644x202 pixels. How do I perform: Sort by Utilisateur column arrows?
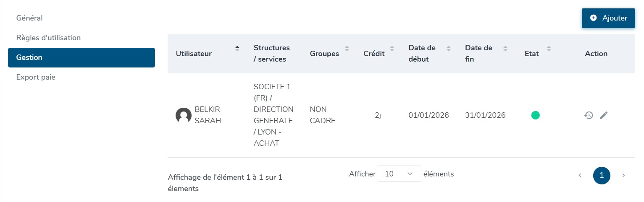point(237,48)
